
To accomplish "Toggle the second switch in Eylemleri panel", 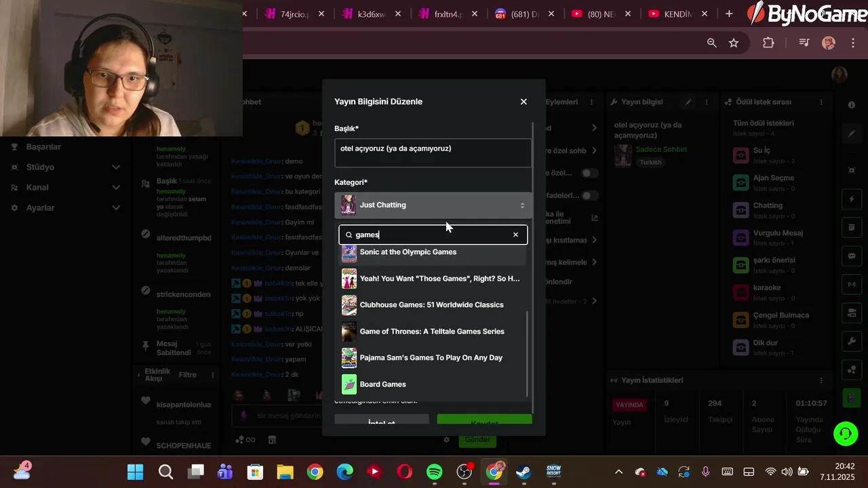I will point(589,196).
